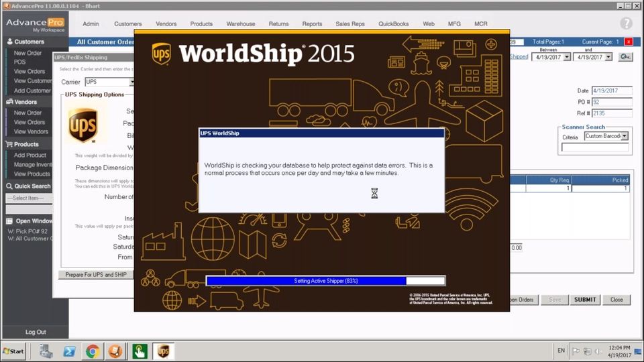644x362 pixels.
Task: Switch to All Customer Orders open window
Action: tap(30, 239)
